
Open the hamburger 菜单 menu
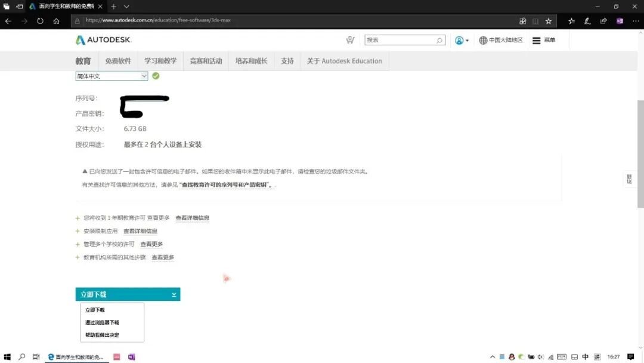544,40
